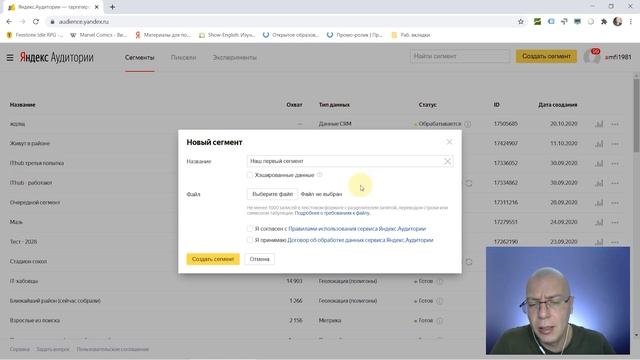Switch to the Пиксели tab
The width and height of the screenshot is (640, 360).
click(x=183, y=58)
